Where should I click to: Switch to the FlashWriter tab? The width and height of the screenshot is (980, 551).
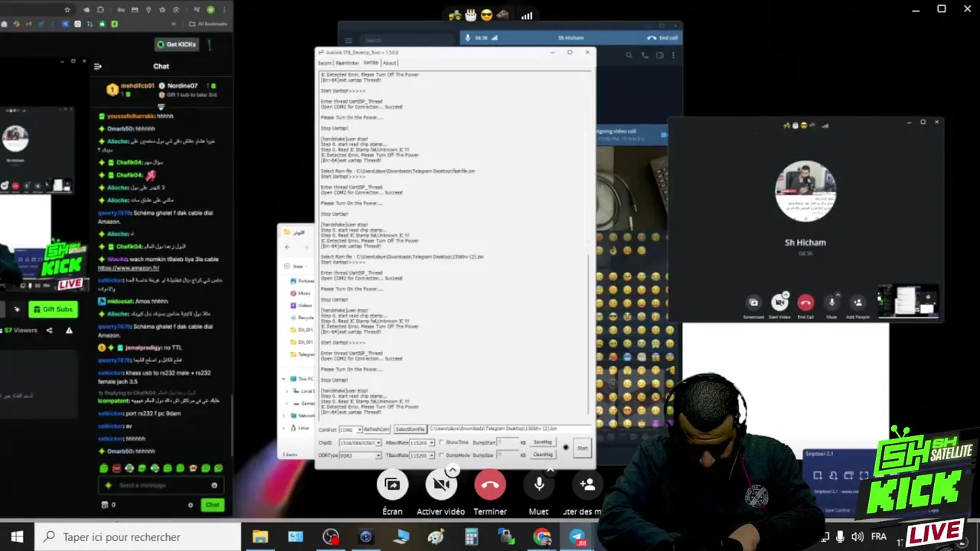point(348,64)
